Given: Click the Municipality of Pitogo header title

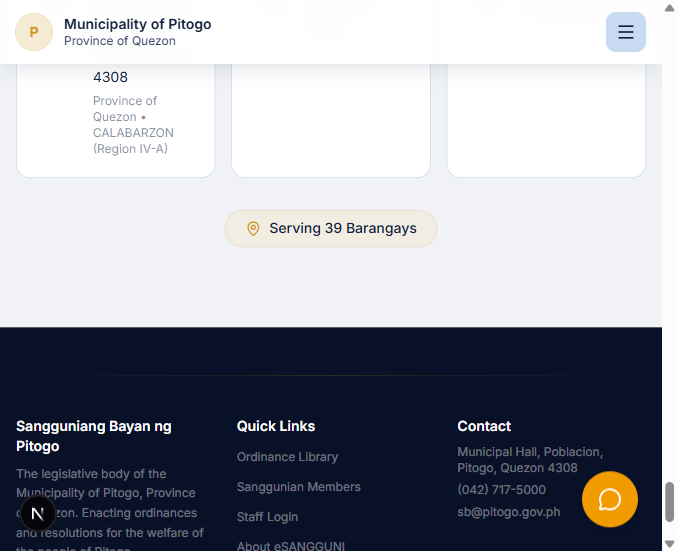Looking at the screenshot, I should tap(138, 24).
